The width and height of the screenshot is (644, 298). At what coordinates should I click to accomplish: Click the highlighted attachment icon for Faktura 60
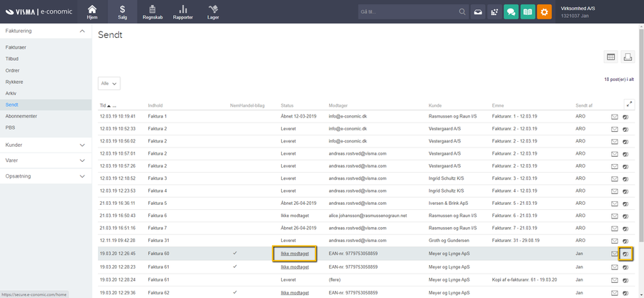tap(626, 254)
